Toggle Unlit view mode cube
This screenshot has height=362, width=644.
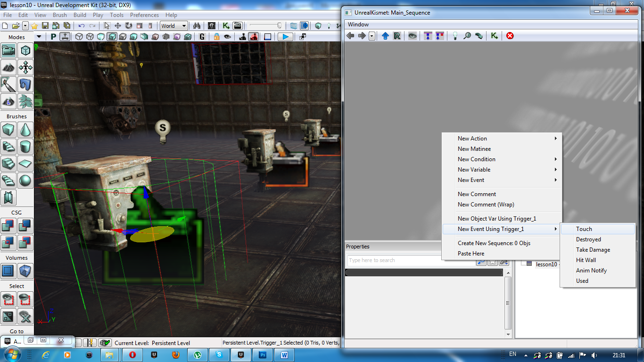[x=101, y=37]
